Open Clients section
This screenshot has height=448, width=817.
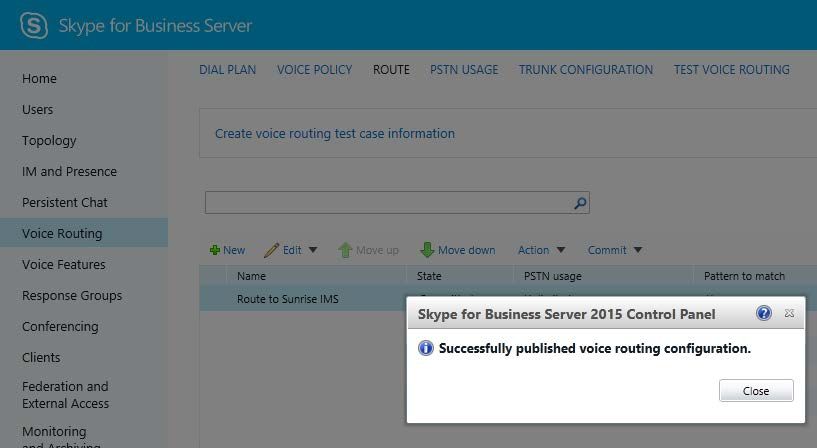41,358
